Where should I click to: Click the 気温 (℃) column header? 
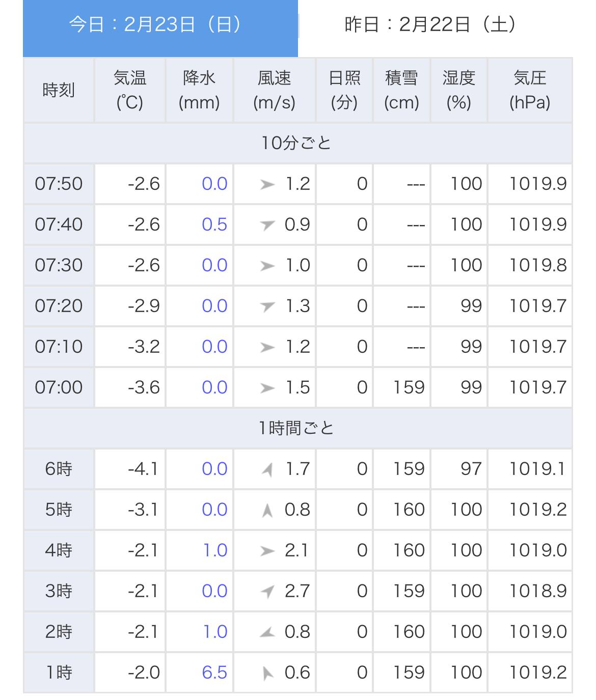pyautogui.click(x=130, y=90)
